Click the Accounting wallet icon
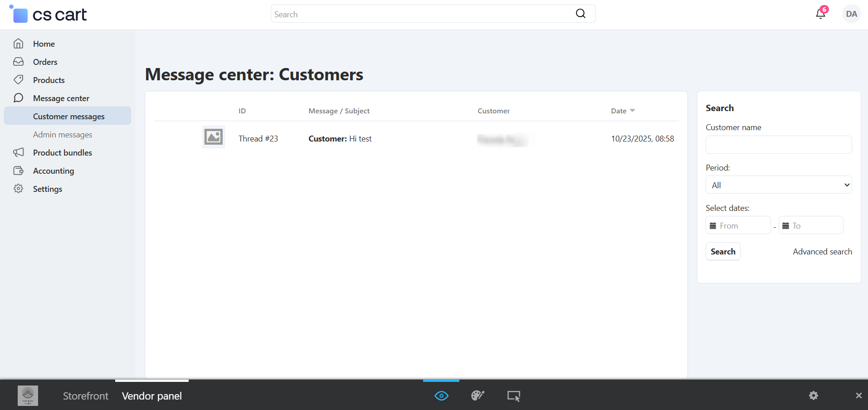Image resolution: width=868 pixels, height=410 pixels. pyautogui.click(x=19, y=171)
